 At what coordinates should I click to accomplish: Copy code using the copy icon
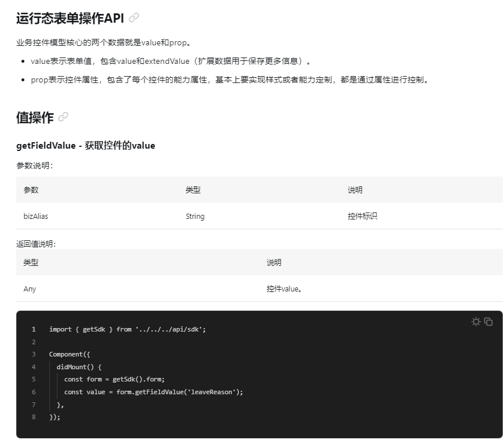(x=488, y=322)
